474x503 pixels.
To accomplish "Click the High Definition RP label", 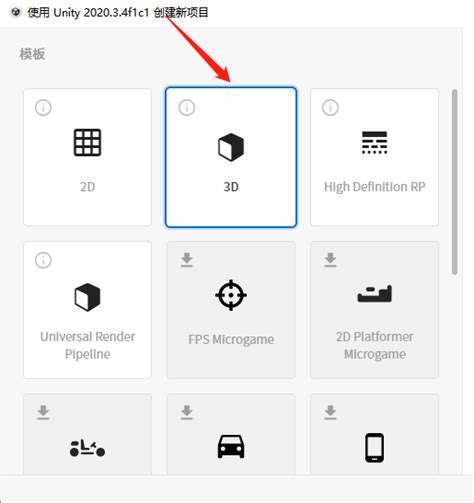I will click(x=374, y=187).
